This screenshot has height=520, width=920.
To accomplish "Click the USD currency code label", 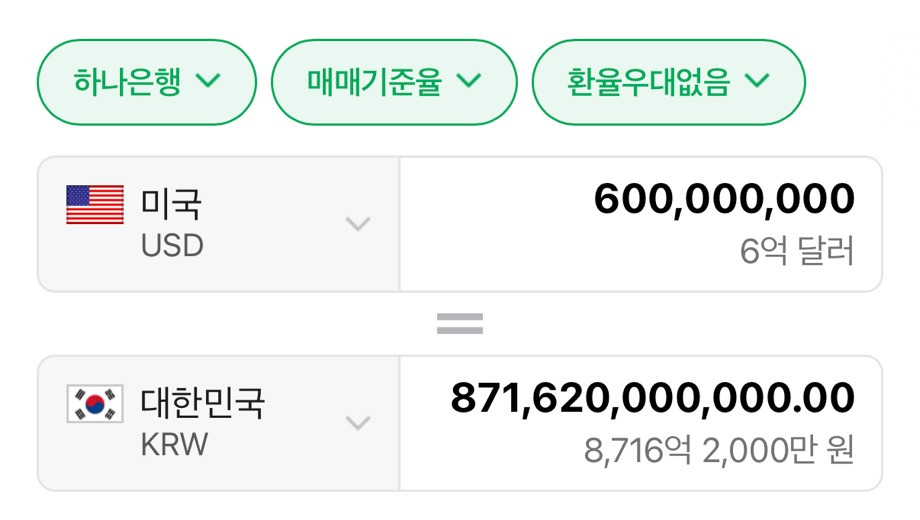I will [x=172, y=245].
